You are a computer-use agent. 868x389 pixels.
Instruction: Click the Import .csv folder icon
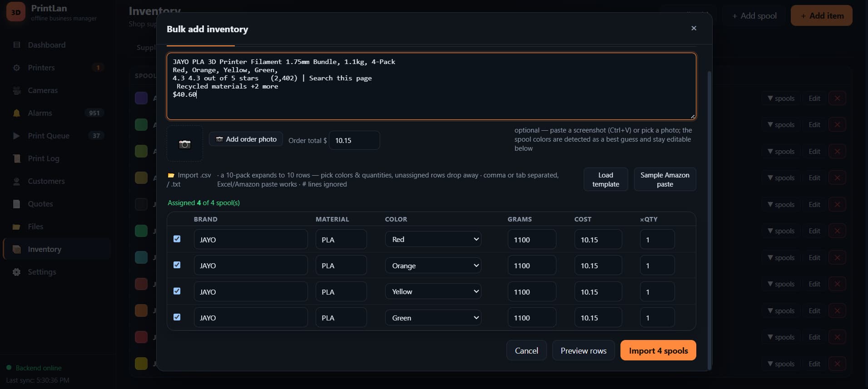coord(171,175)
